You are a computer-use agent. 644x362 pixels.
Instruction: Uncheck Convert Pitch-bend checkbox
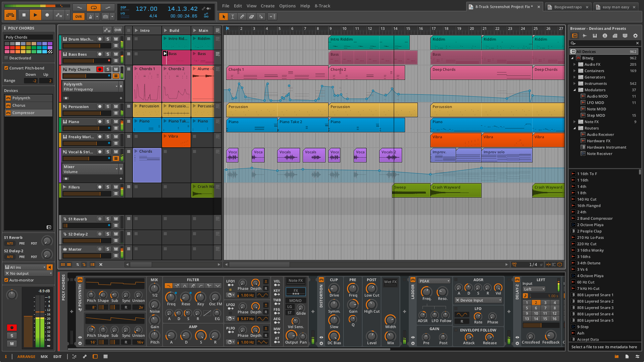pos(6,68)
